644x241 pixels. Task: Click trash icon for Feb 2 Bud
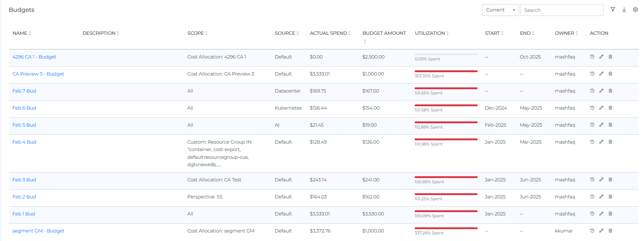[x=610, y=197]
